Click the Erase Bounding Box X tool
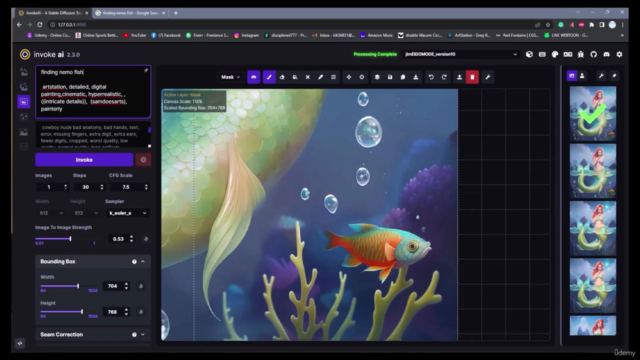This screenshot has height=360, width=640. pyautogui.click(x=308, y=77)
